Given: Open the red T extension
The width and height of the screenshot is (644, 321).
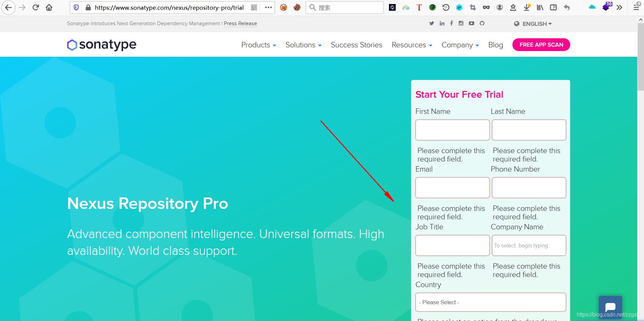Looking at the screenshot, I should pos(419,7).
